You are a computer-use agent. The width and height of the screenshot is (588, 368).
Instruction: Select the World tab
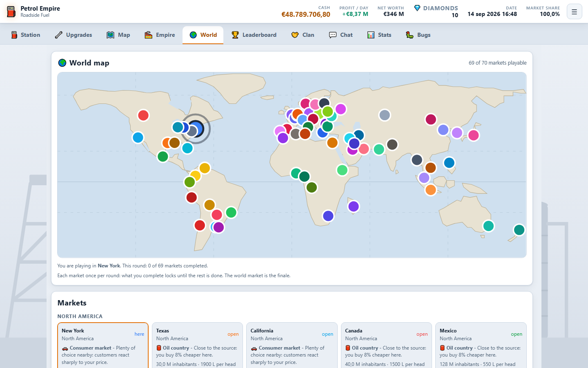pos(203,35)
